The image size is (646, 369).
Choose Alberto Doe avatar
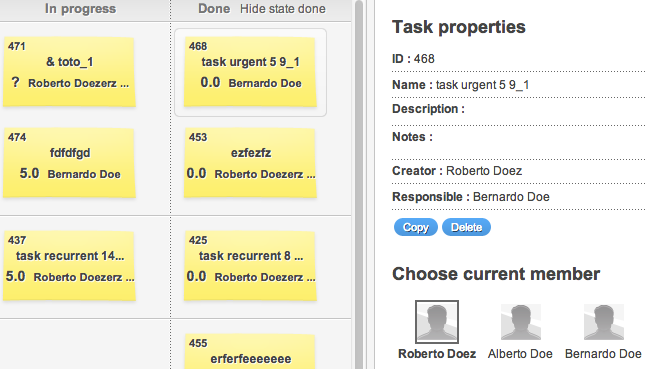click(520, 322)
